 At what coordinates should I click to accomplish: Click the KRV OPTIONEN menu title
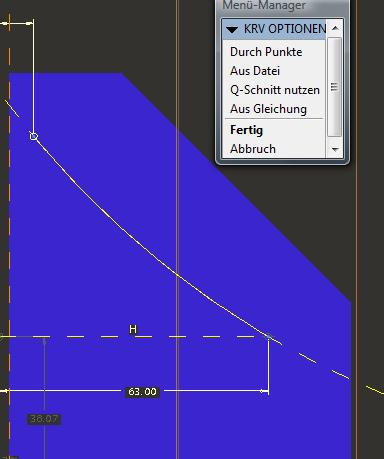pyautogui.click(x=285, y=29)
